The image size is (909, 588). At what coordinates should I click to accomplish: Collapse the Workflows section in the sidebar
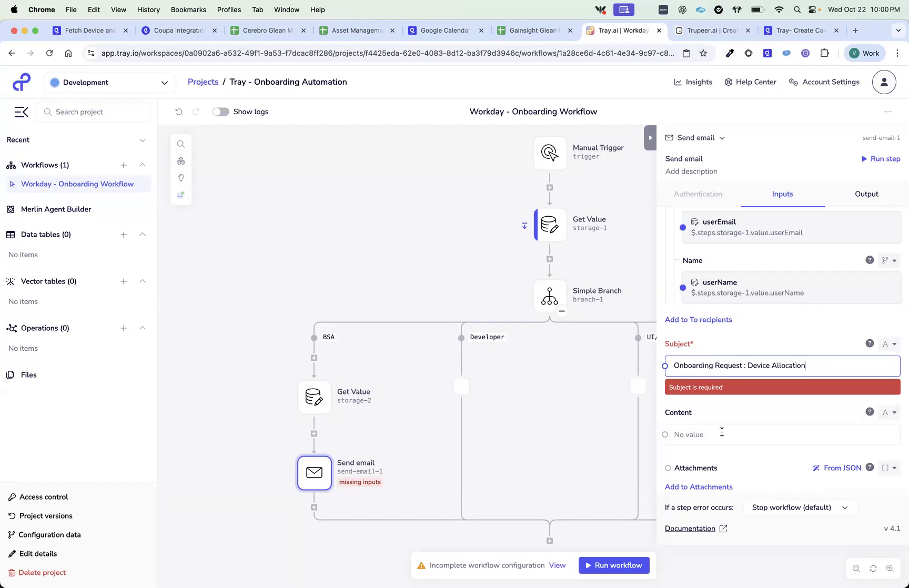[143, 165]
